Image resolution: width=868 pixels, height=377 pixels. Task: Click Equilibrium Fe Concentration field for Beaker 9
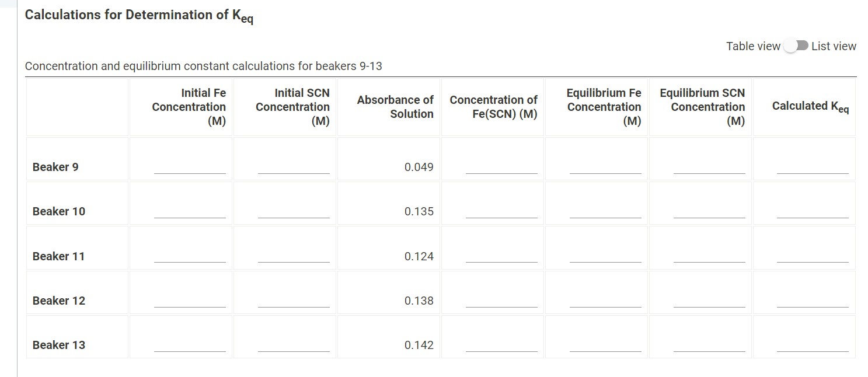pos(604,171)
